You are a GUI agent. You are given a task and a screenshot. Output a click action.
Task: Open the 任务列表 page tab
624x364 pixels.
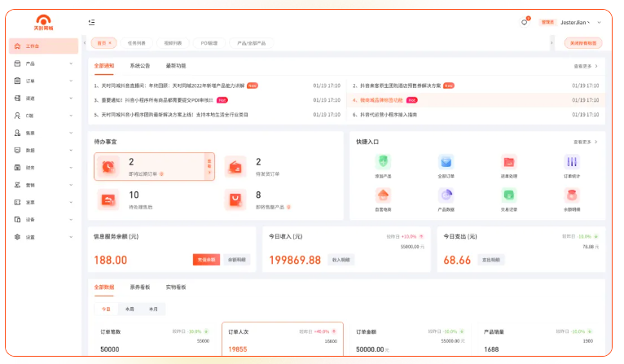[138, 43]
